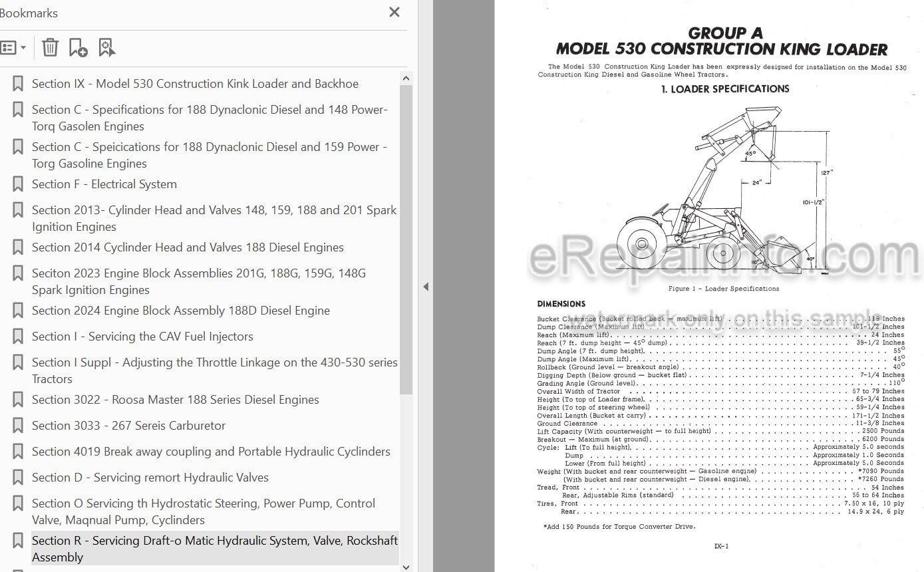This screenshot has width=924, height=572.
Task: Open Section O Hydrostatic Steering bookmark
Action: [204, 511]
